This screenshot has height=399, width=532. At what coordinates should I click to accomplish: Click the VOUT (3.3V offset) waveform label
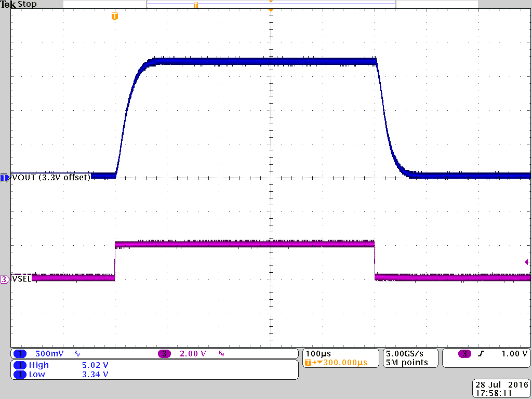point(50,177)
